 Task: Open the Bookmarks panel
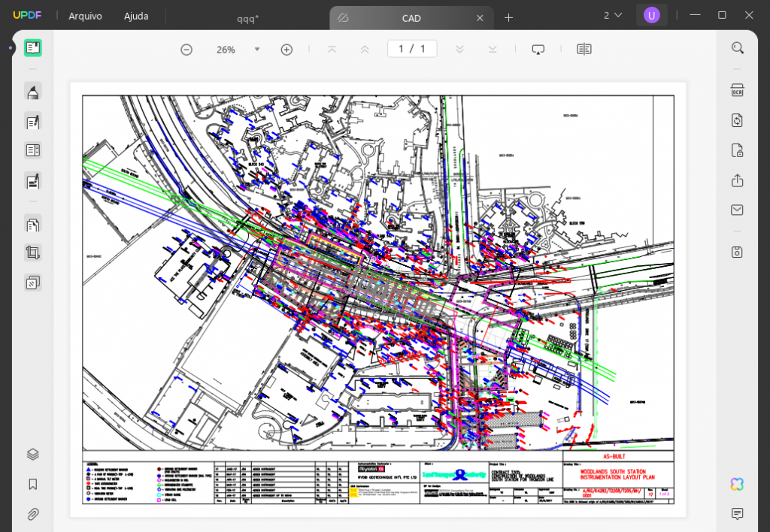pos(32,484)
